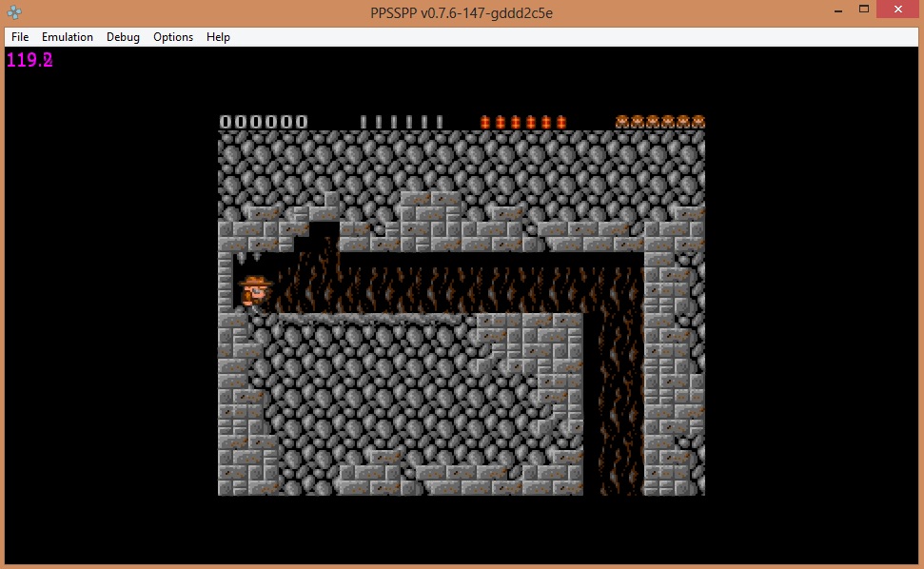Open the Options menu
This screenshot has height=569, width=924.
pos(173,37)
